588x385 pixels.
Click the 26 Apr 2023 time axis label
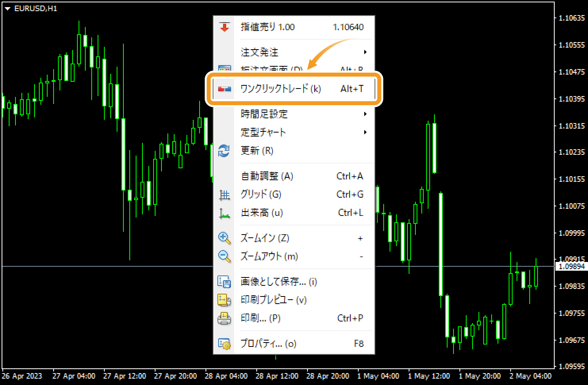[22, 376]
